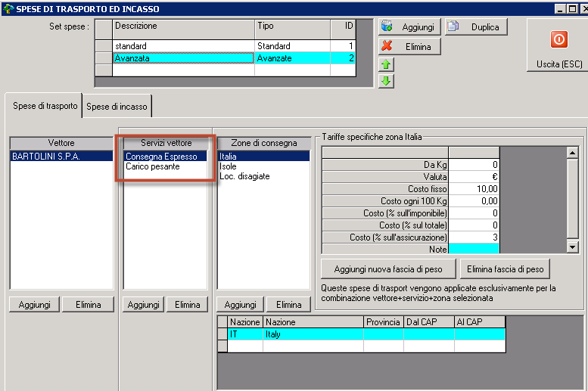Click Elimina under Vettore list
Viewport: 588px width, 391px height.
point(88,305)
